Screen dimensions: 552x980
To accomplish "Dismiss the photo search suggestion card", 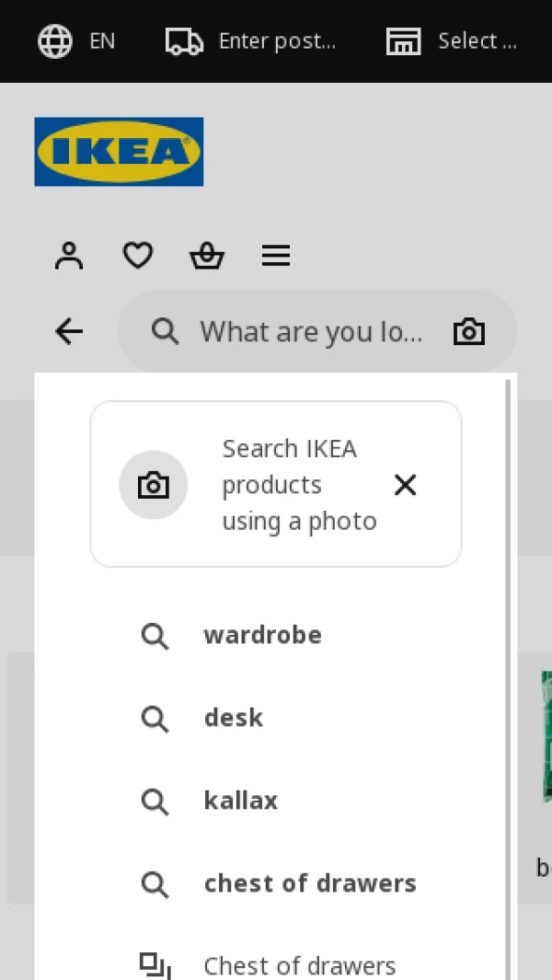I will click(405, 485).
